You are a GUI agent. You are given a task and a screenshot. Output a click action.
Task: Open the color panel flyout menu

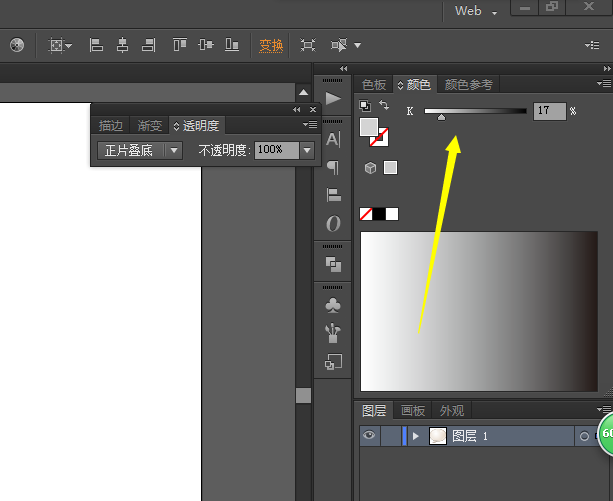[x=604, y=83]
